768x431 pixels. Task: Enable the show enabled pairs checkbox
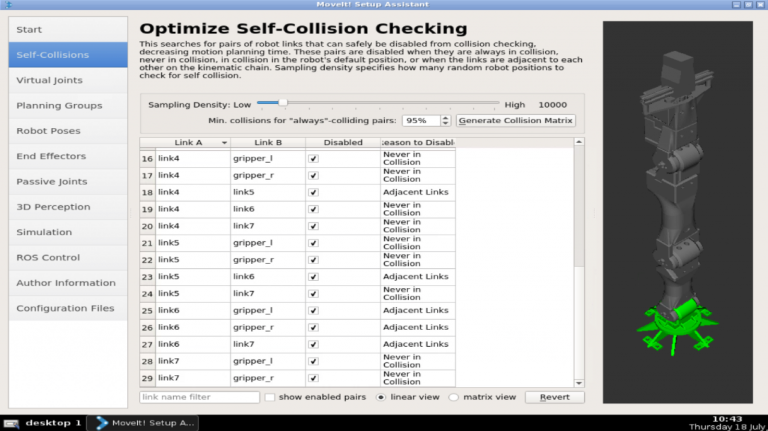pos(270,397)
